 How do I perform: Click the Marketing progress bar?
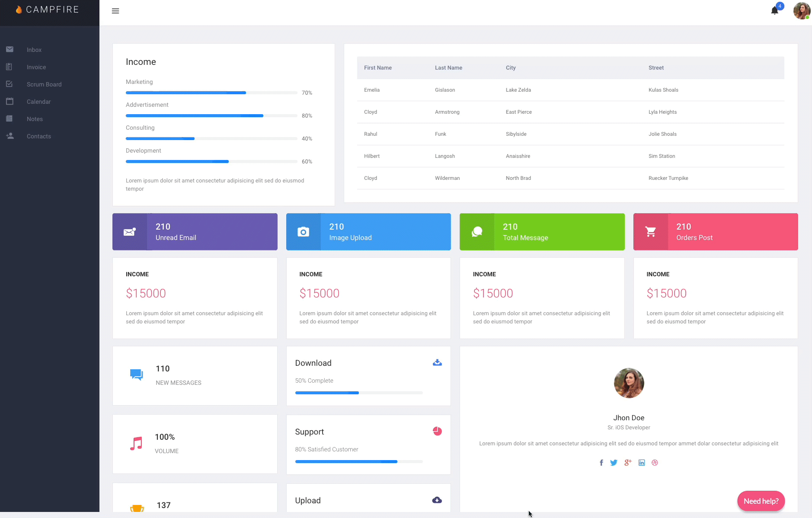click(x=211, y=93)
